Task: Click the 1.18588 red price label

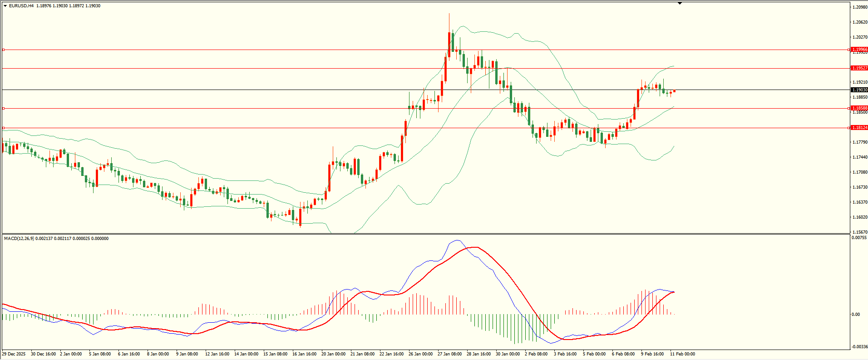Action: pyautogui.click(x=859, y=108)
